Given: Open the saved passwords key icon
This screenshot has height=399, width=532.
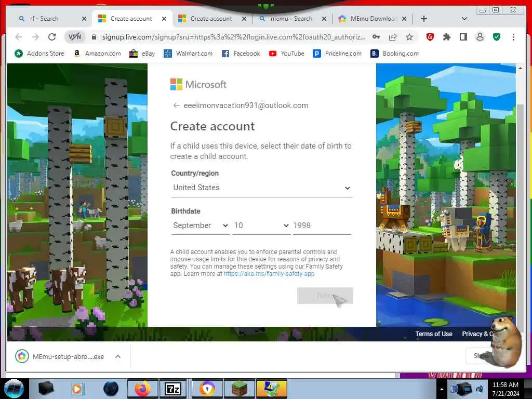Looking at the screenshot, I should point(376,37).
